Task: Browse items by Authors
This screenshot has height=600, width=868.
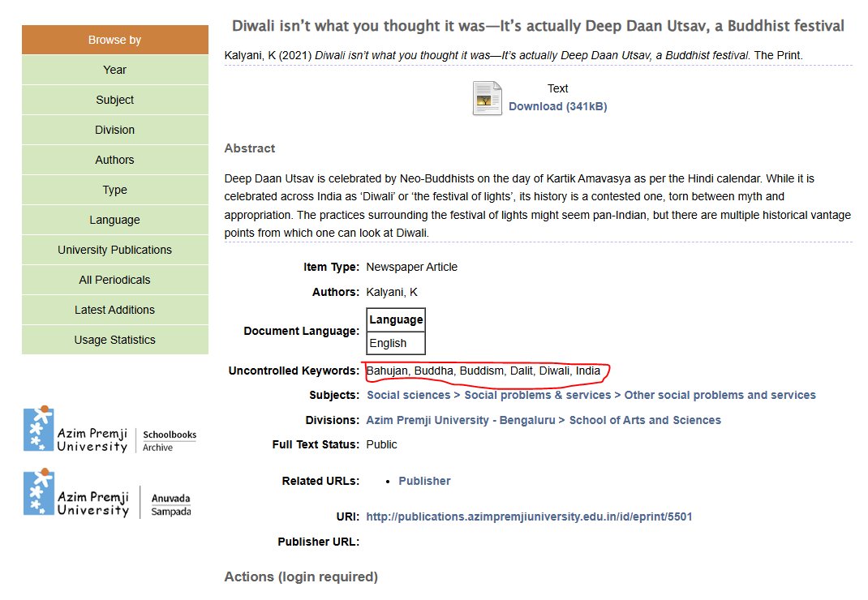Action: [x=114, y=160]
